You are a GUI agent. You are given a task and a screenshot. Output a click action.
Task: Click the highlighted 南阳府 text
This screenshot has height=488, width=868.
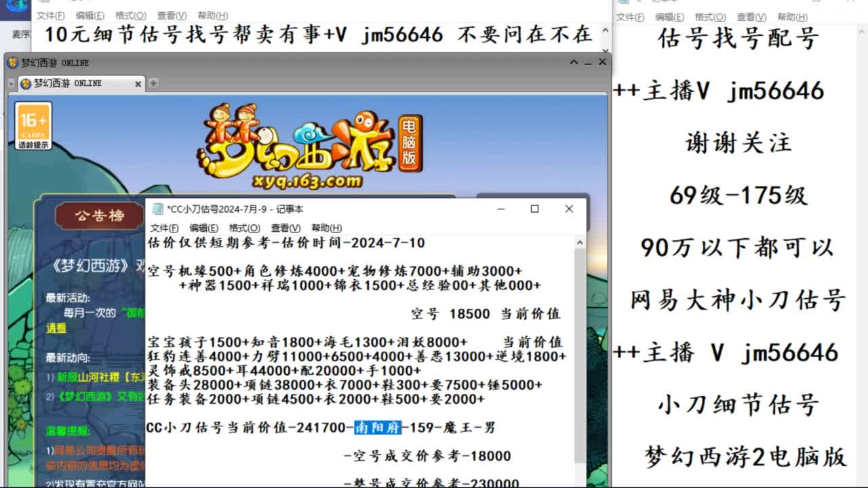378,428
